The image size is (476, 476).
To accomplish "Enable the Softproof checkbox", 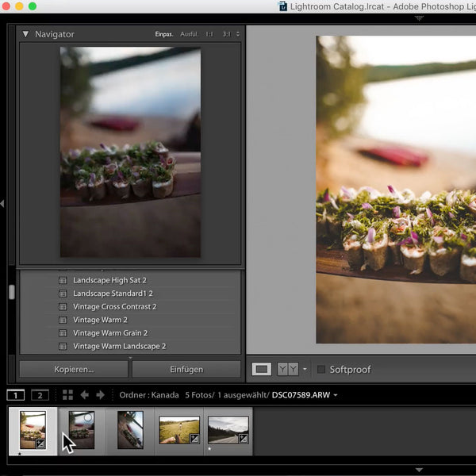I will coord(321,369).
